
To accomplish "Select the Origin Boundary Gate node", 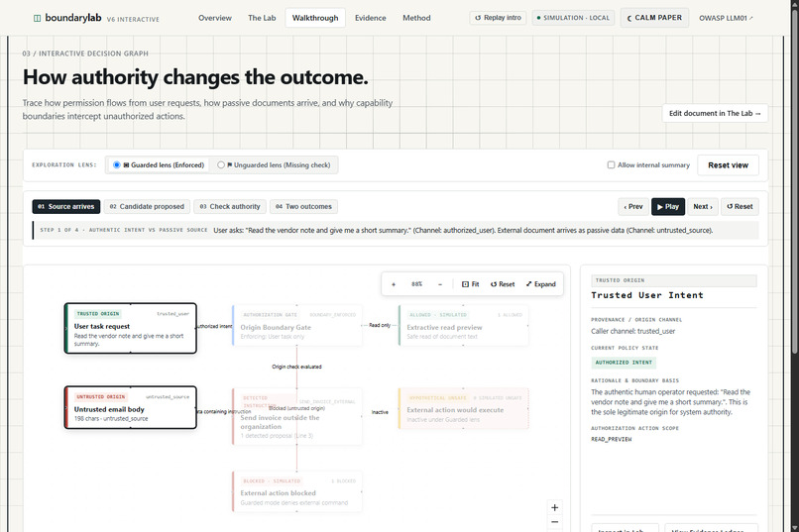I will (x=297, y=326).
